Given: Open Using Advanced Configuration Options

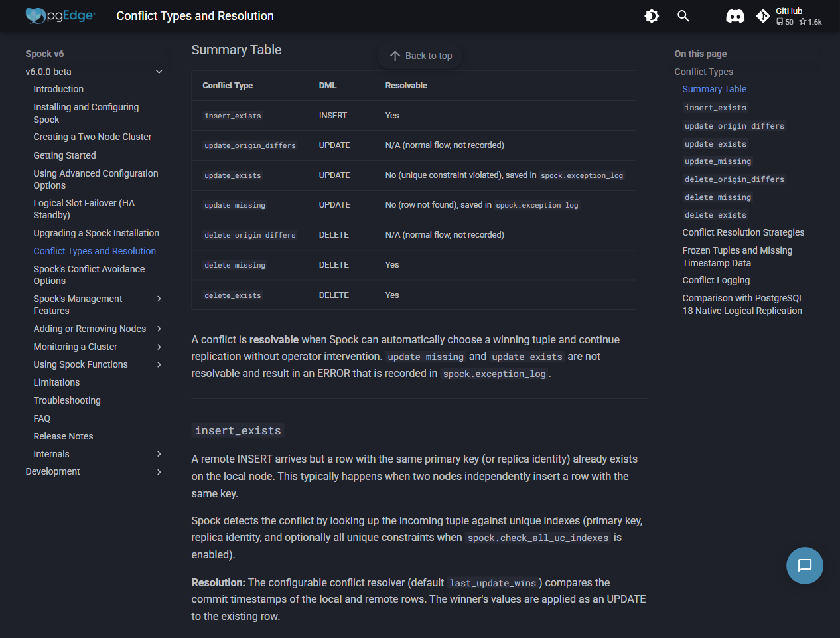Looking at the screenshot, I should [96, 179].
